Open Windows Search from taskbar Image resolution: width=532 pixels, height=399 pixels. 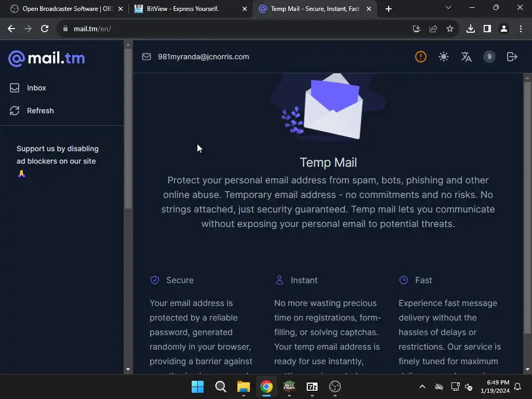220,387
